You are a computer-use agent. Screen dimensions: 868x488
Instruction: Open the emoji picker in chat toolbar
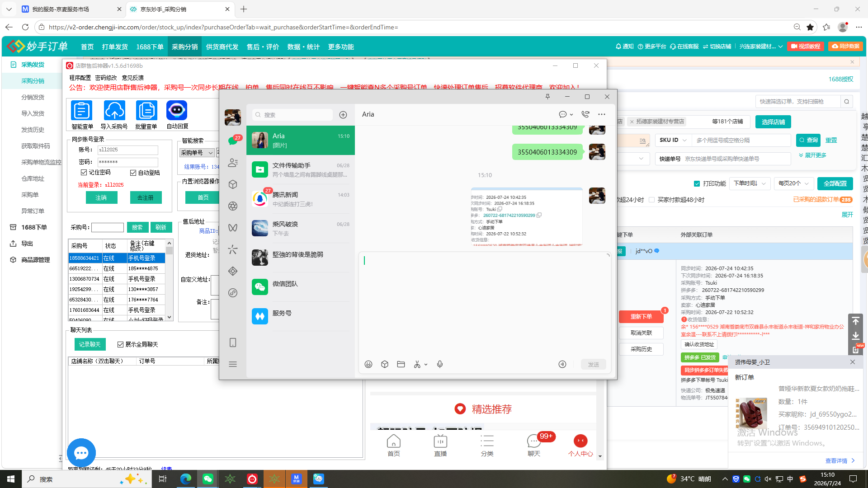click(368, 364)
